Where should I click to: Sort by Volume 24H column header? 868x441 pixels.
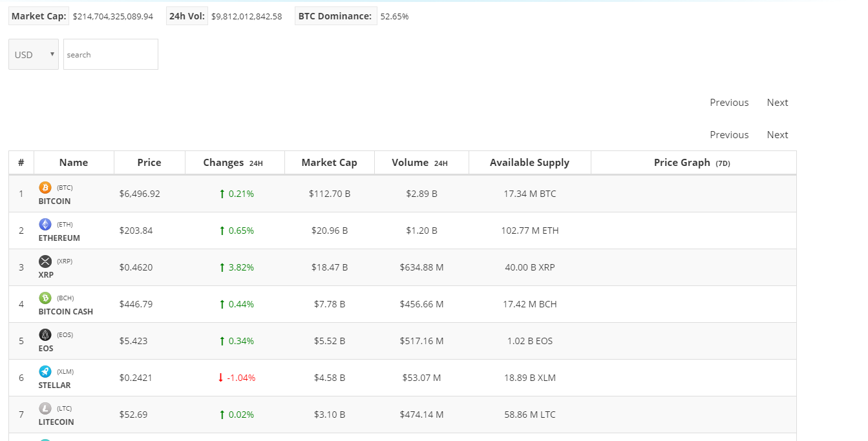tap(419, 163)
